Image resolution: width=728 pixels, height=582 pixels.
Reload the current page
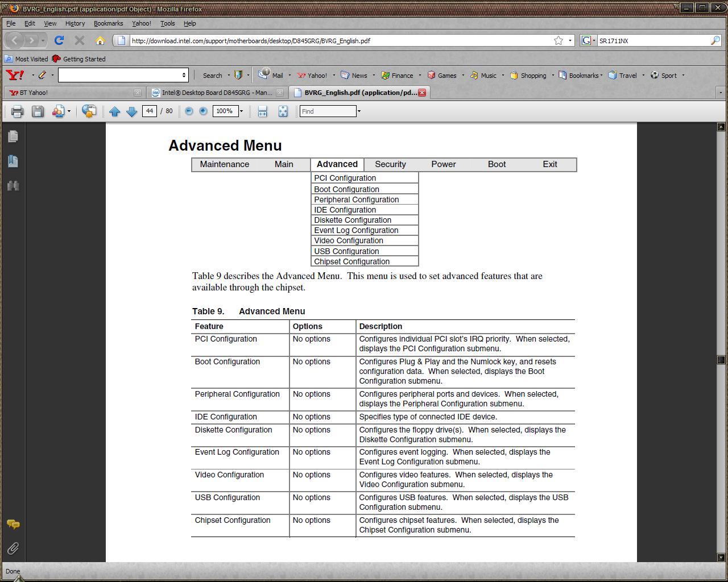pos(59,40)
